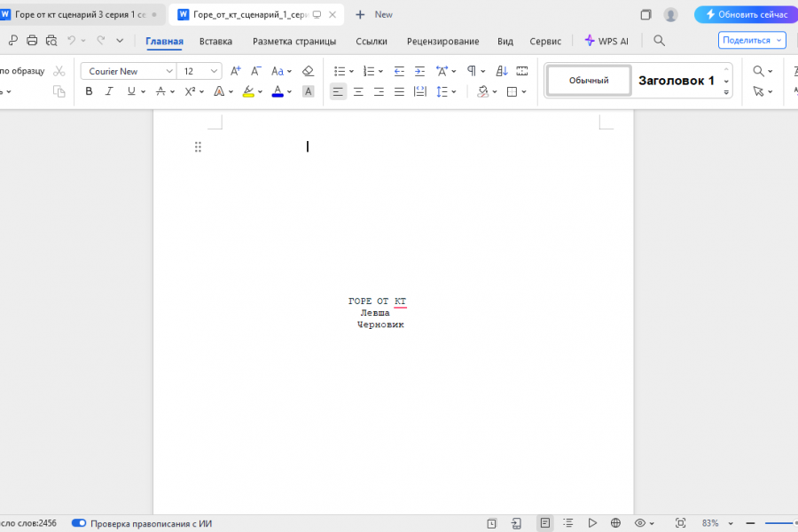Open the font size 12 dropdown

click(214, 71)
